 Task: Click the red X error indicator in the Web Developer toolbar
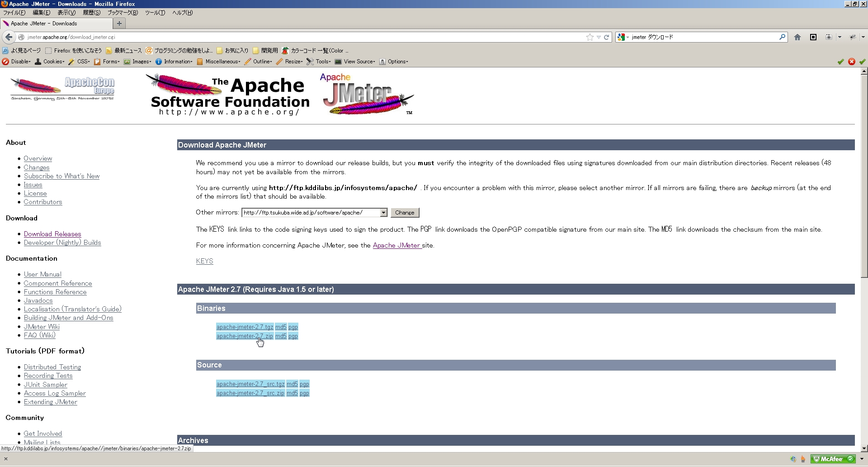point(852,62)
